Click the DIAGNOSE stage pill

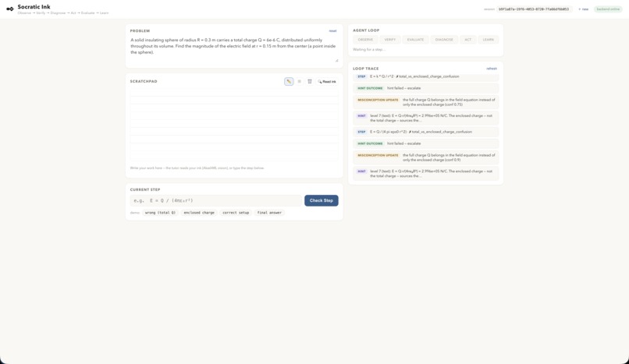pos(444,40)
